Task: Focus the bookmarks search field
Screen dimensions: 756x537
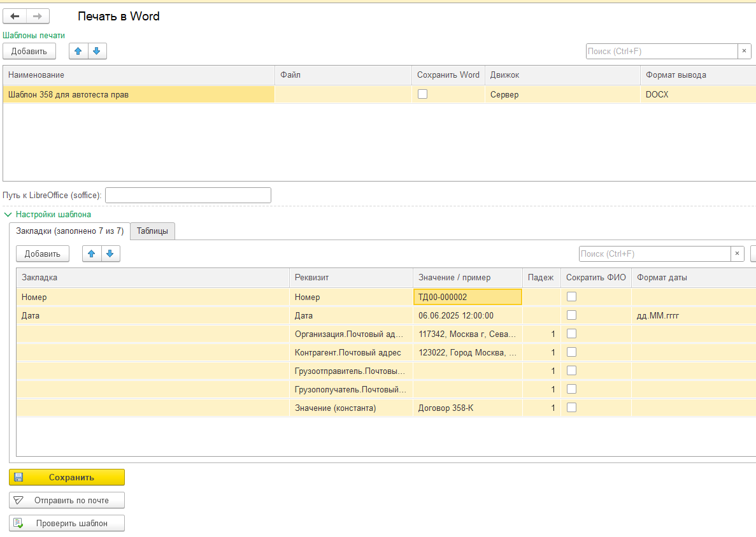Action: [655, 254]
